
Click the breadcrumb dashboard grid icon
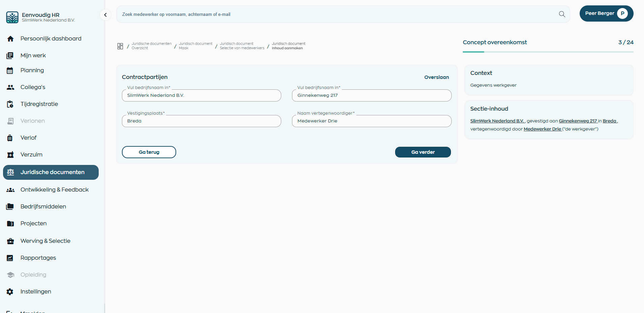coord(120,46)
